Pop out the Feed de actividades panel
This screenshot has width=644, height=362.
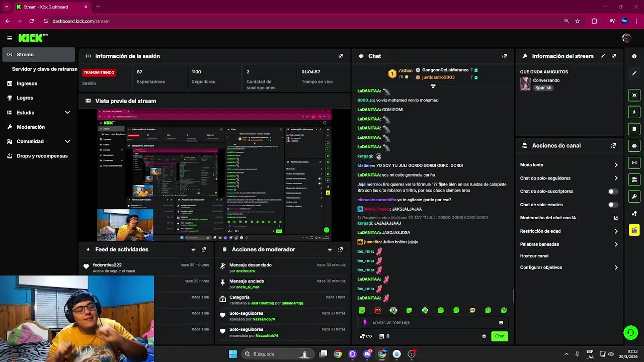point(204,249)
